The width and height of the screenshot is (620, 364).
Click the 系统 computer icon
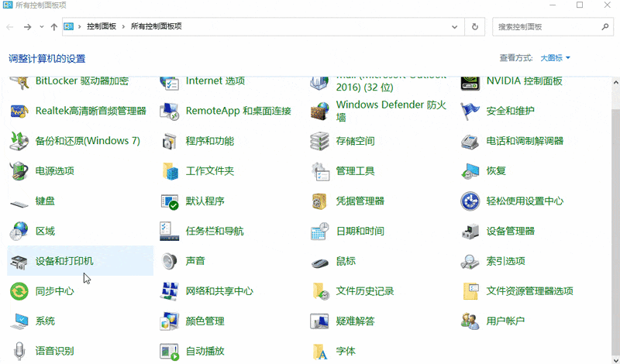19,321
